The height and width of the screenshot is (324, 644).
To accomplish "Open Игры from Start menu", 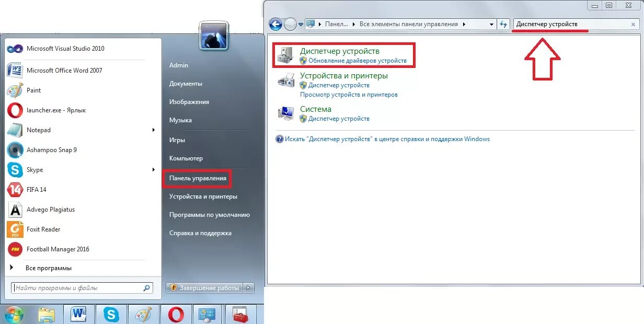I will click(x=177, y=140).
